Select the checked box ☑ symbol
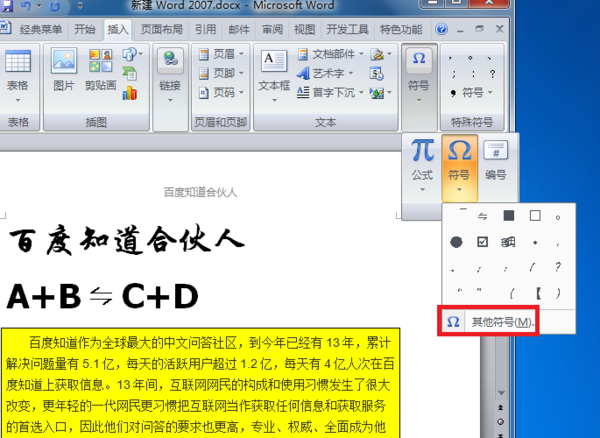Viewport: 600px width, 438px height. coord(482,242)
